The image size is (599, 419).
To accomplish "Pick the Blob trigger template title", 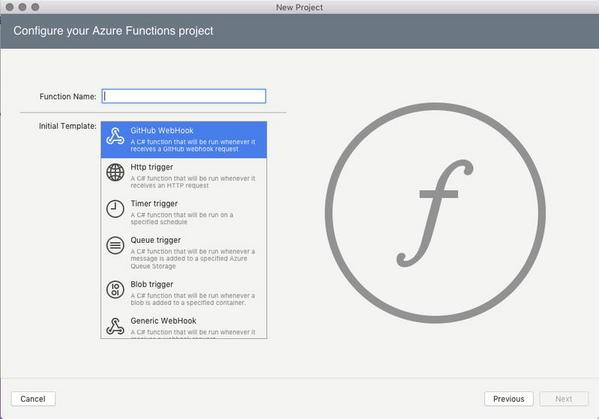I will (x=152, y=284).
